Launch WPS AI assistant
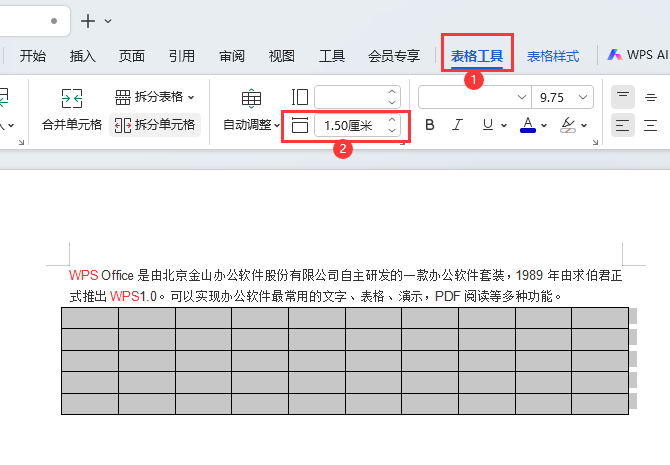 pyautogui.click(x=638, y=55)
